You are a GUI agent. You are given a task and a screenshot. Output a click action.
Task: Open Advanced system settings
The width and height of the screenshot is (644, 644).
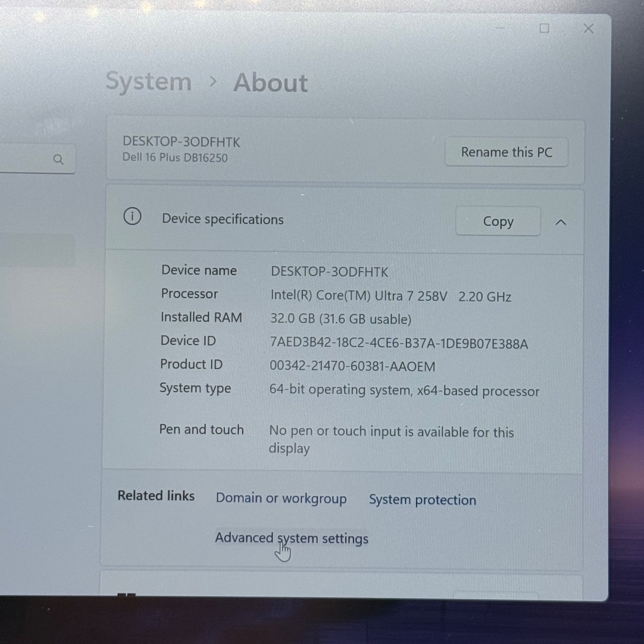point(291,538)
